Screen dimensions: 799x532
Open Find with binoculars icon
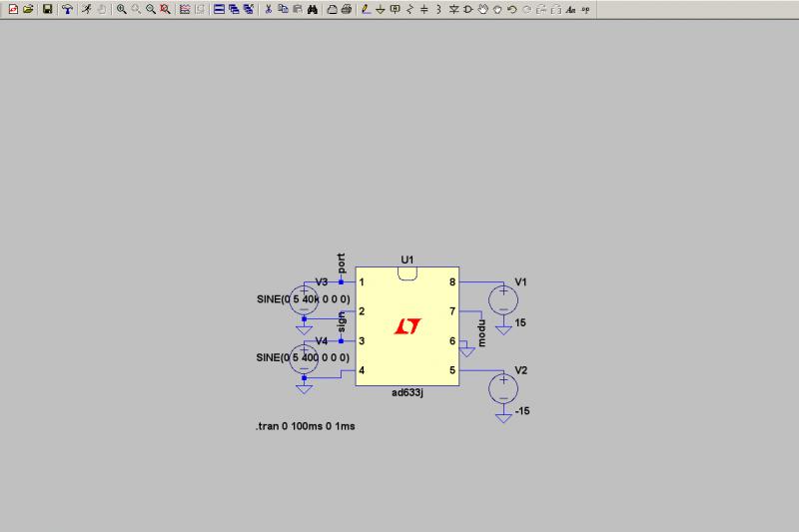[313, 9]
